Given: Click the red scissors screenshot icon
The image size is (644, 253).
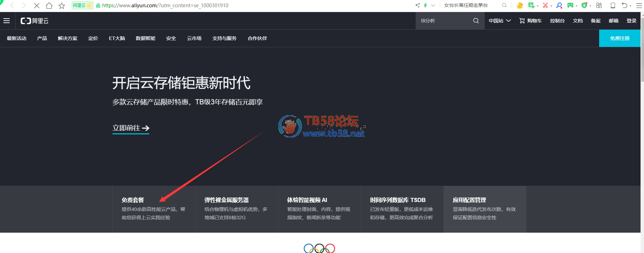Looking at the screenshot, I should pyautogui.click(x=545, y=6).
